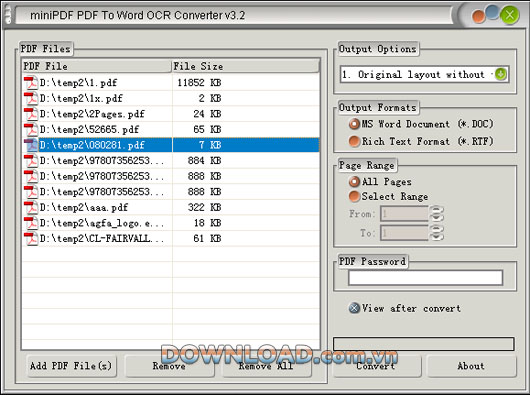Click the PDF icon beside 2Pages.pdf
530x395 pixels.
coord(31,114)
